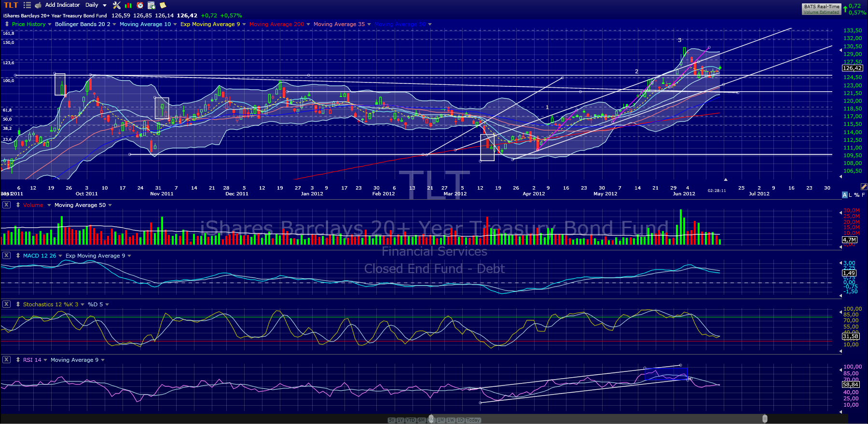The height and width of the screenshot is (424, 868).
Task: Click the right time-range slider handle
Action: pyautogui.click(x=765, y=418)
